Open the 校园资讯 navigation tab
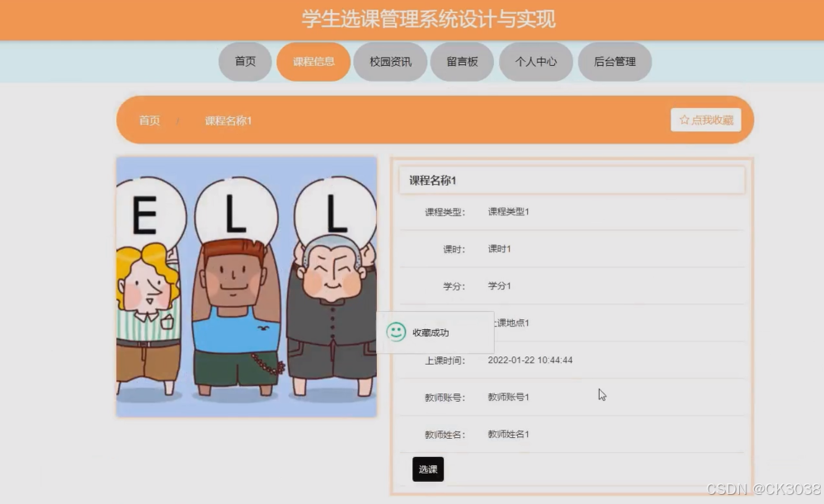 coord(390,62)
